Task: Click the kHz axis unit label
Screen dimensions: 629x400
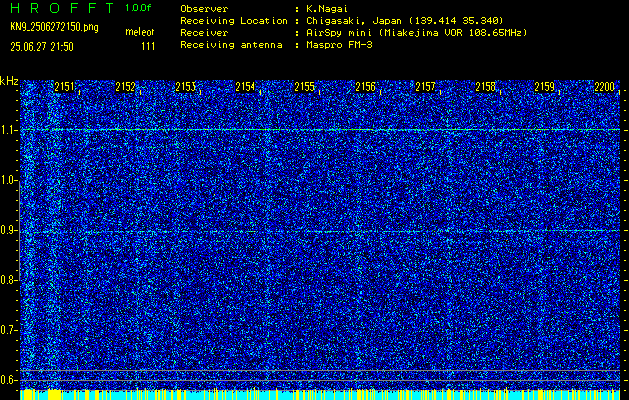Action: [9, 81]
